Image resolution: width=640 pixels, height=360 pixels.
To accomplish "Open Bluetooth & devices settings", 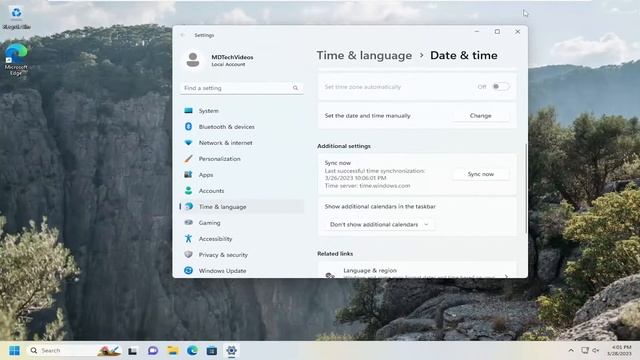I will coord(242,127).
